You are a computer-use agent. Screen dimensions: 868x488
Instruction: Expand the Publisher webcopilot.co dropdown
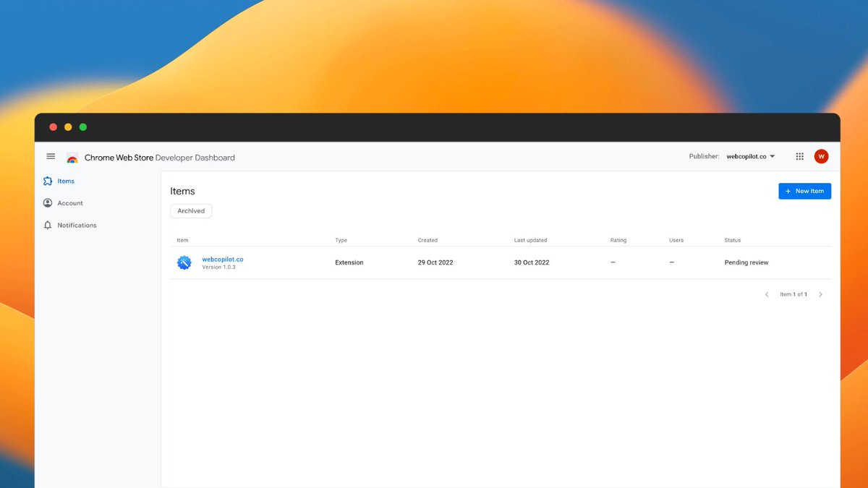click(x=751, y=156)
